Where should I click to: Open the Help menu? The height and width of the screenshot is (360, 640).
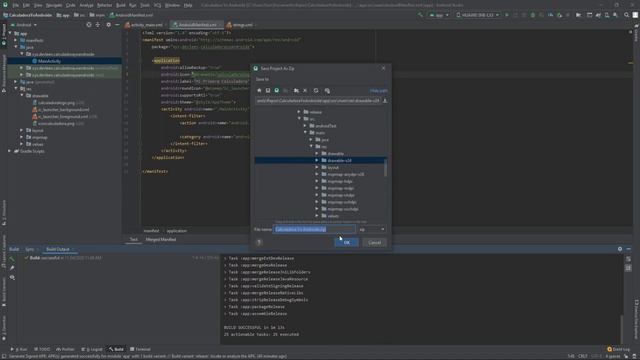tap(188, 5)
